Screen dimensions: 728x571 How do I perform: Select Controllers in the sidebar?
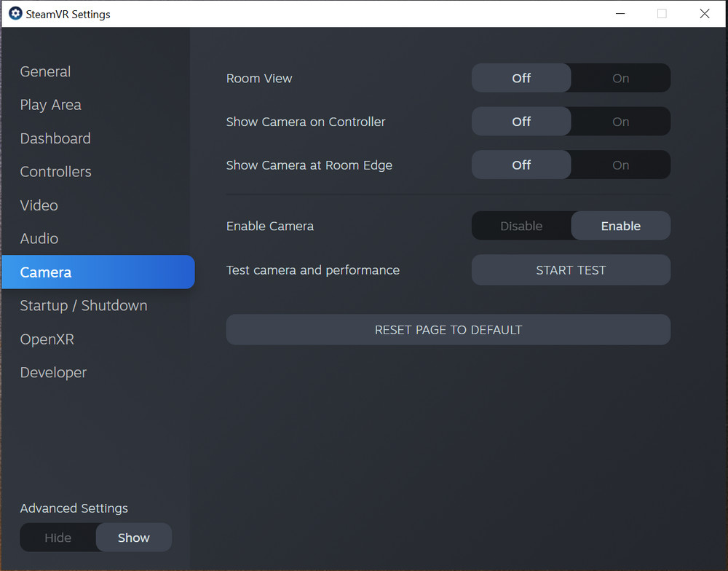point(56,172)
